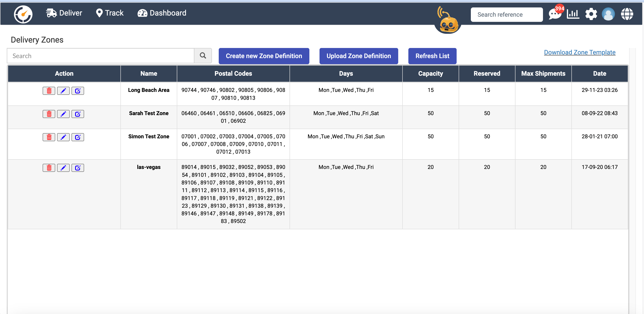
Task: Open the user profile avatar
Action: 608,14
